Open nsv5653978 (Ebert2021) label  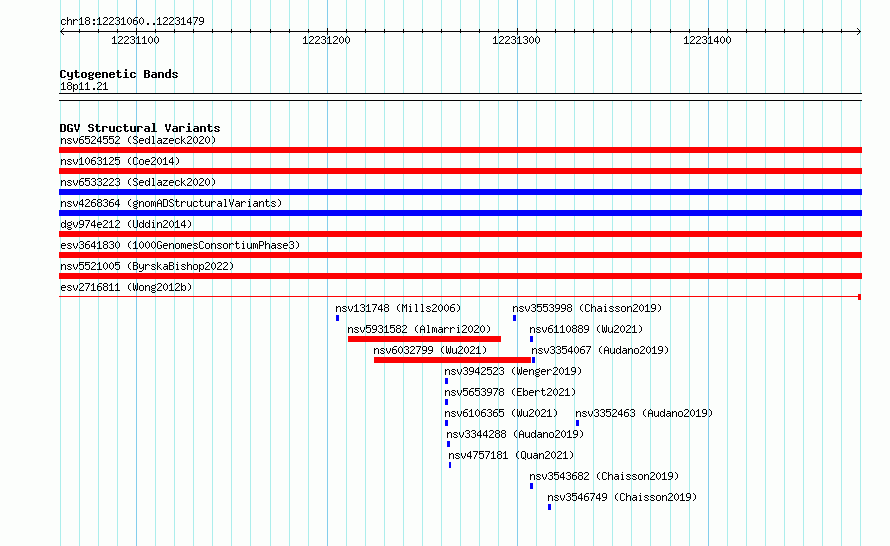click(510, 392)
